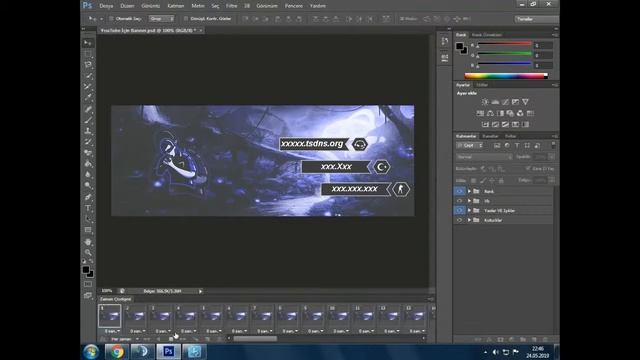Toggle visibility of the 'Yazılar VE Şekiller' group

pos(459,210)
